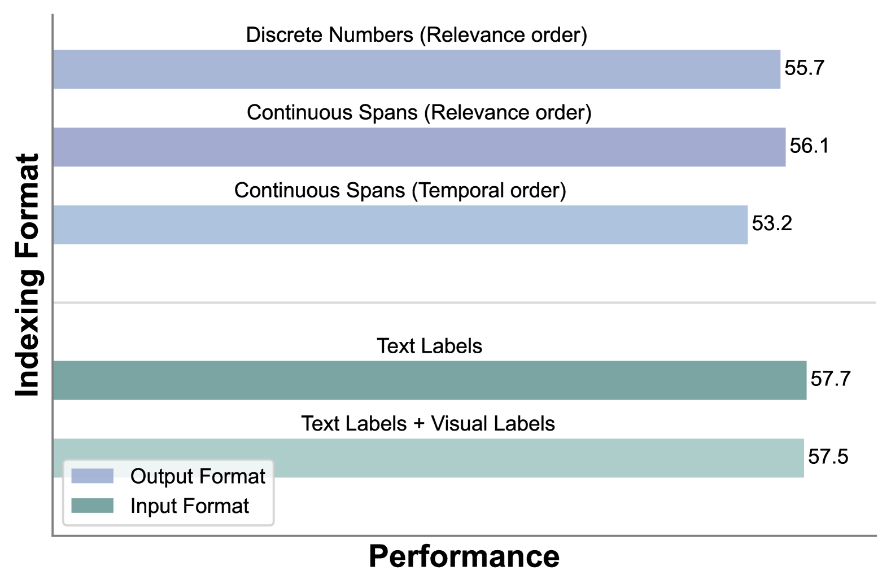Click the Indexing Format y-axis title

[x=27, y=275]
